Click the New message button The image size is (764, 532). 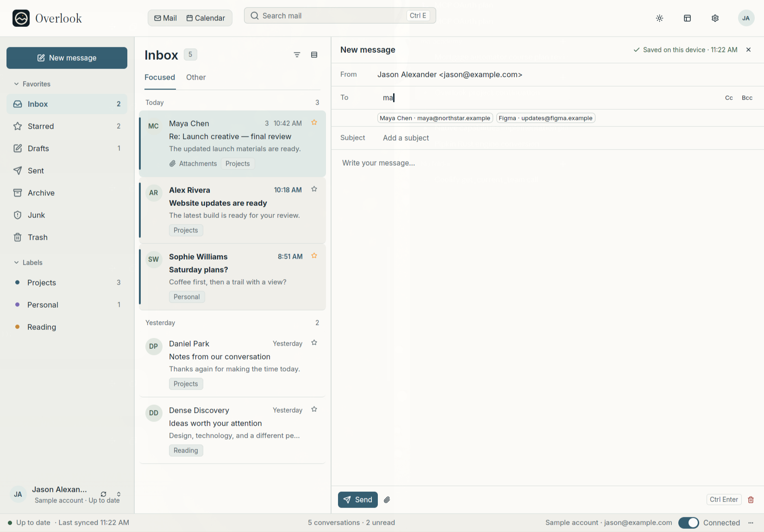(x=67, y=58)
